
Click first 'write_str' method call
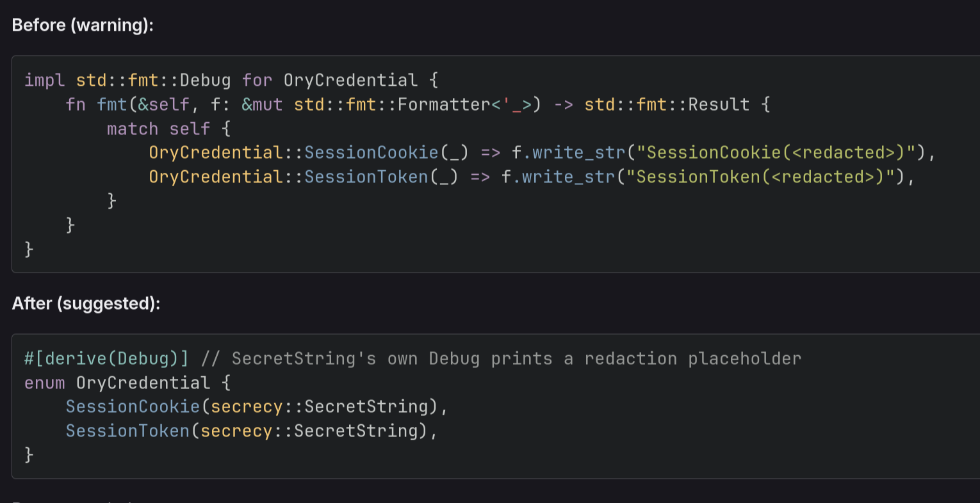pos(578,152)
